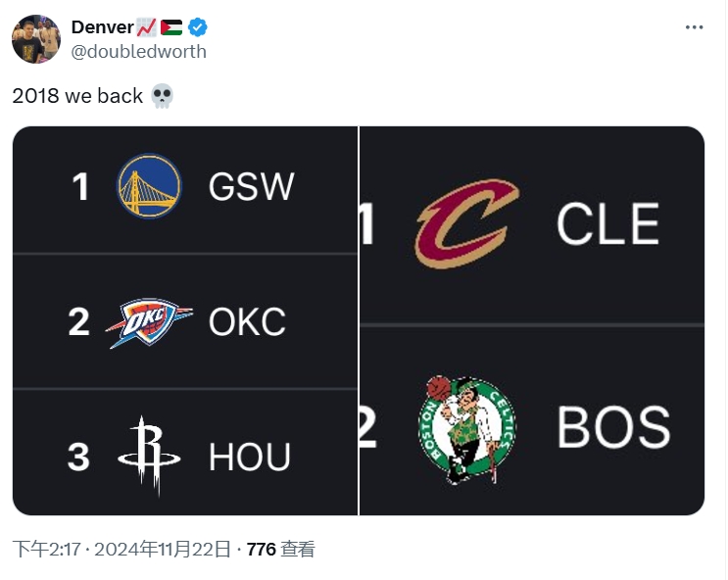
Task: Open the three-dot more options menu
Action: 695,27
